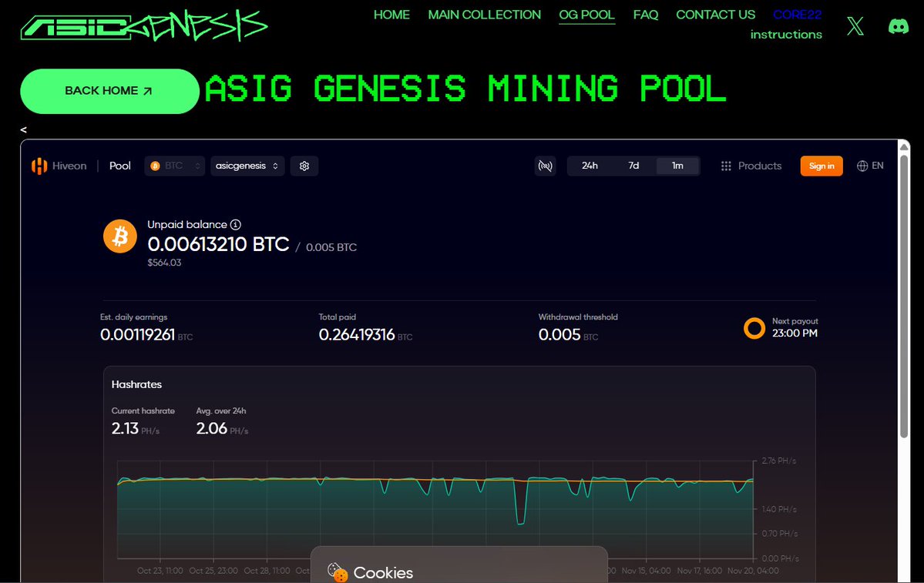Click the muted notifications icon

tap(546, 166)
